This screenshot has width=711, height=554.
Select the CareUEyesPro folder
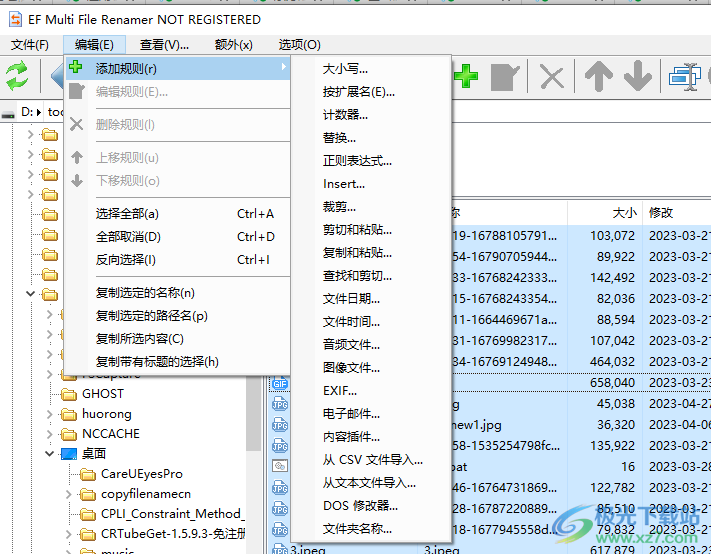point(141,474)
